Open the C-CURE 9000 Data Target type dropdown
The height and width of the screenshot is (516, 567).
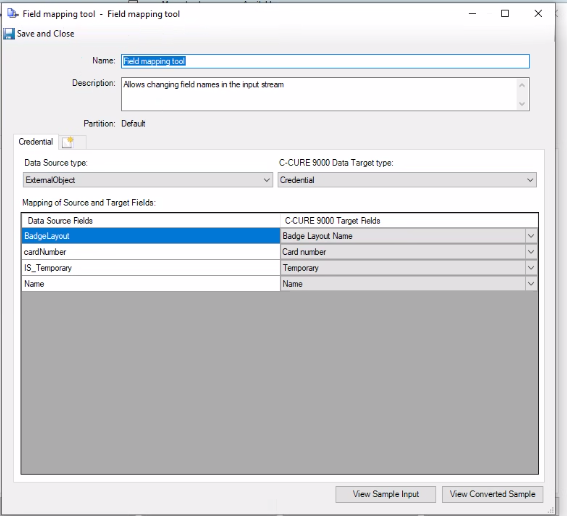click(407, 180)
